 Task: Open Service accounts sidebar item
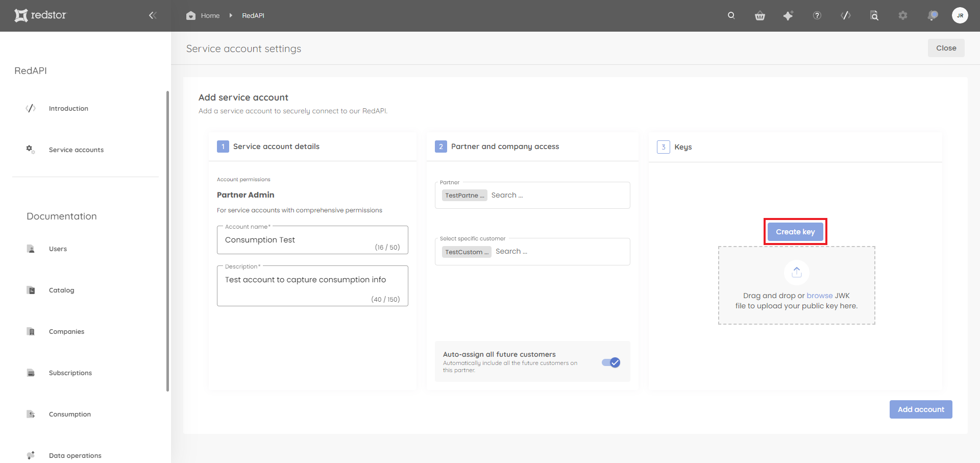[76, 150]
